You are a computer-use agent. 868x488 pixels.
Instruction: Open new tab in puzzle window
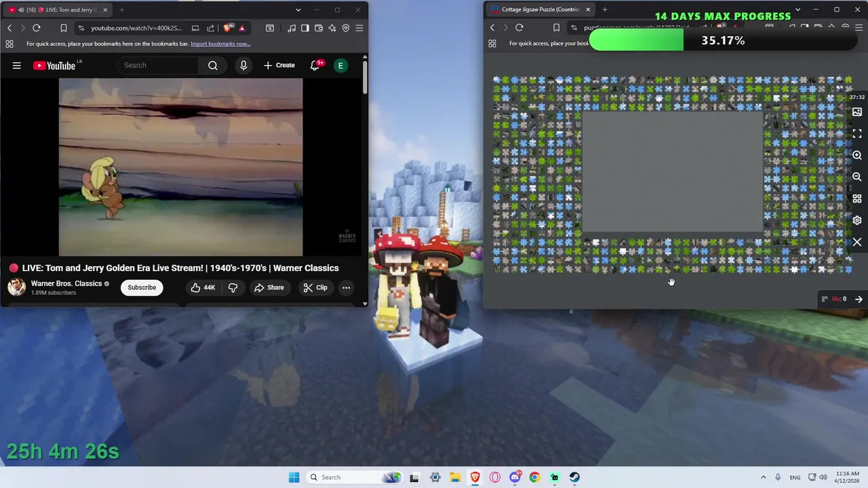pyautogui.click(x=605, y=9)
